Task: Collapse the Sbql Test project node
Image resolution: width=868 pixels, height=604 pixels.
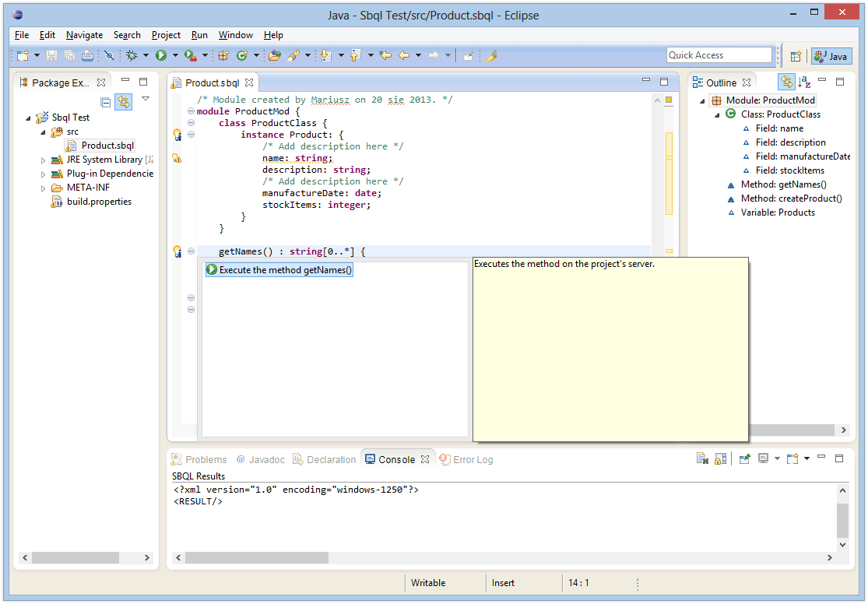Action: point(28,118)
